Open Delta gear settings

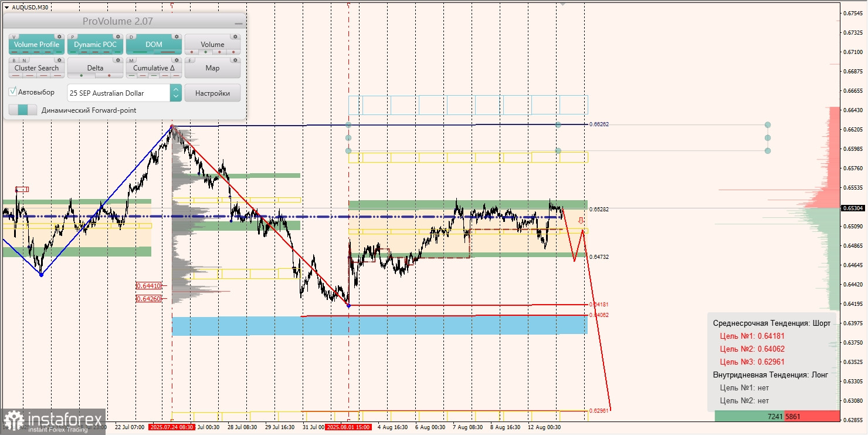click(x=118, y=60)
